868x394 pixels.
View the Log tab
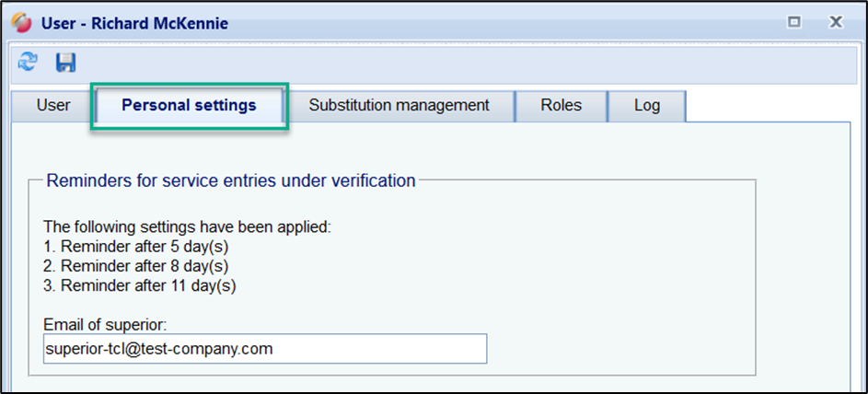[646, 106]
